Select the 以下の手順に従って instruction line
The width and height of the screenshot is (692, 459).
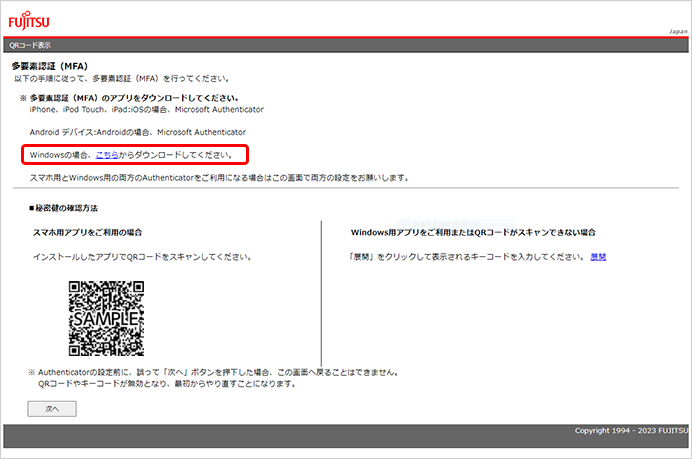point(122,79)
